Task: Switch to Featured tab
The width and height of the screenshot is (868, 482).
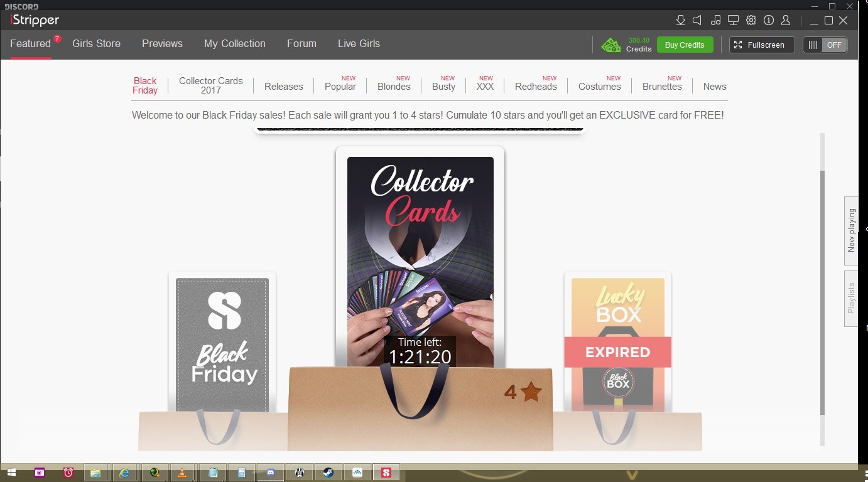Action: pos(30,43)
